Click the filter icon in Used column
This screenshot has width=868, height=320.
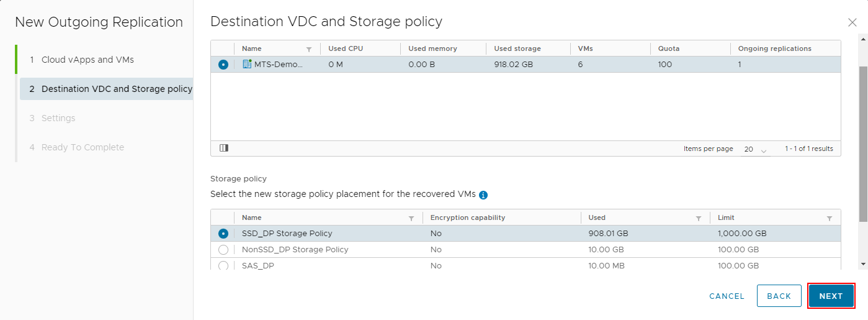[699, 218]
